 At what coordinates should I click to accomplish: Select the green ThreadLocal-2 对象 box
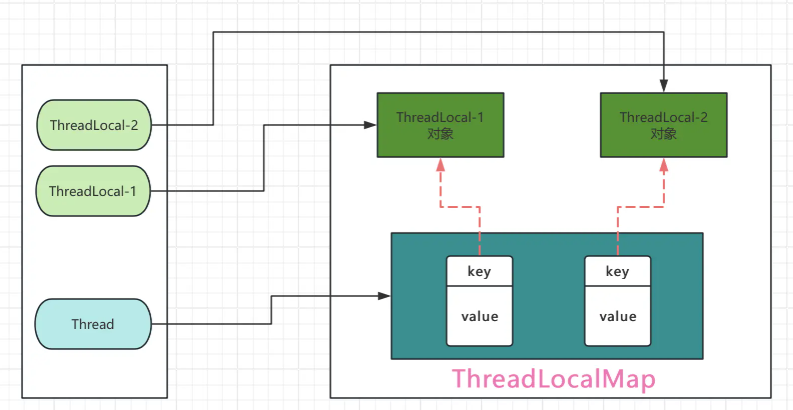click(663, 125)
